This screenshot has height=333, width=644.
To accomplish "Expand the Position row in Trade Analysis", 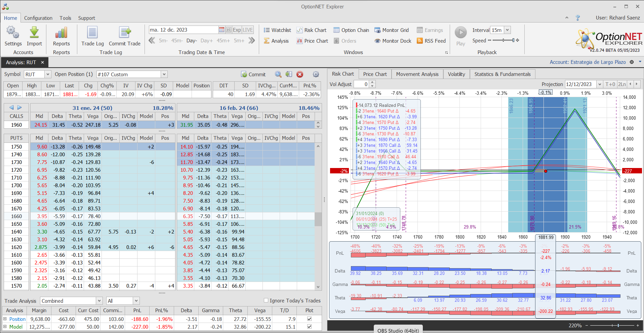I will (5, 319).
